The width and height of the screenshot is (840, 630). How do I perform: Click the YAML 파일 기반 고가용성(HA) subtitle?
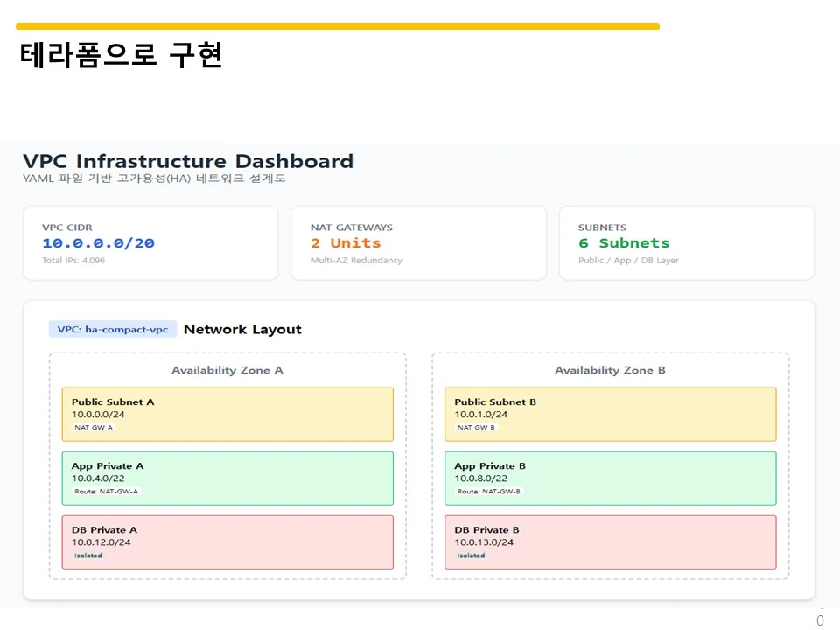point(154,178)
